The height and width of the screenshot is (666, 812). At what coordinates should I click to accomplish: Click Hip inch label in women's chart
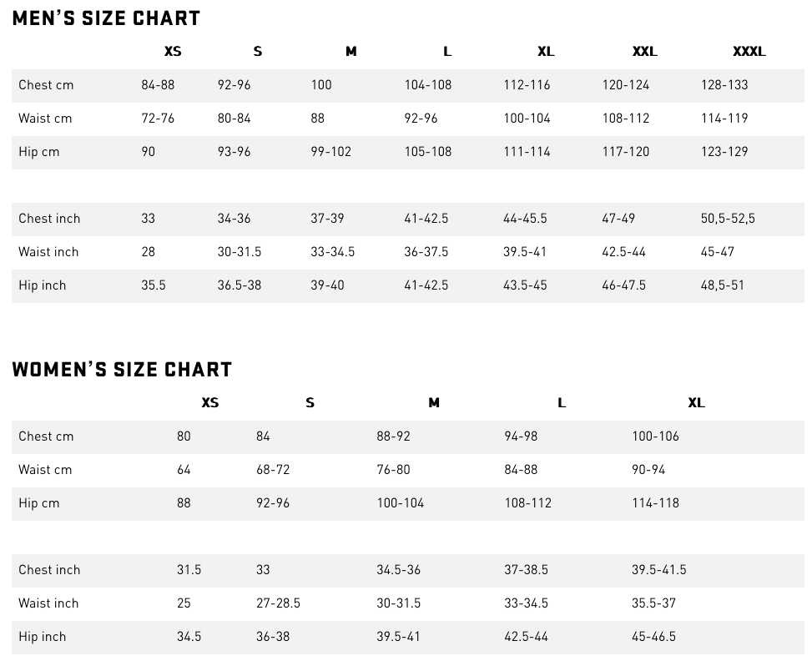[x=43, y=637]
